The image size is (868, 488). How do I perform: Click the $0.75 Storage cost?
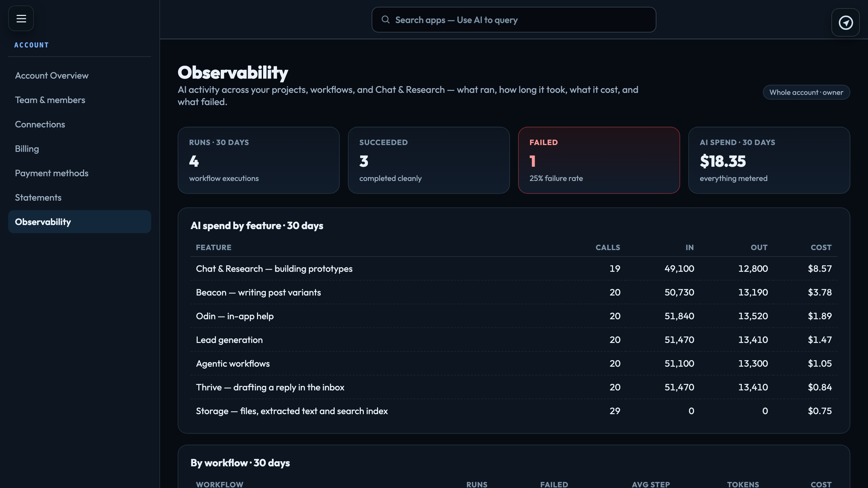820,411
